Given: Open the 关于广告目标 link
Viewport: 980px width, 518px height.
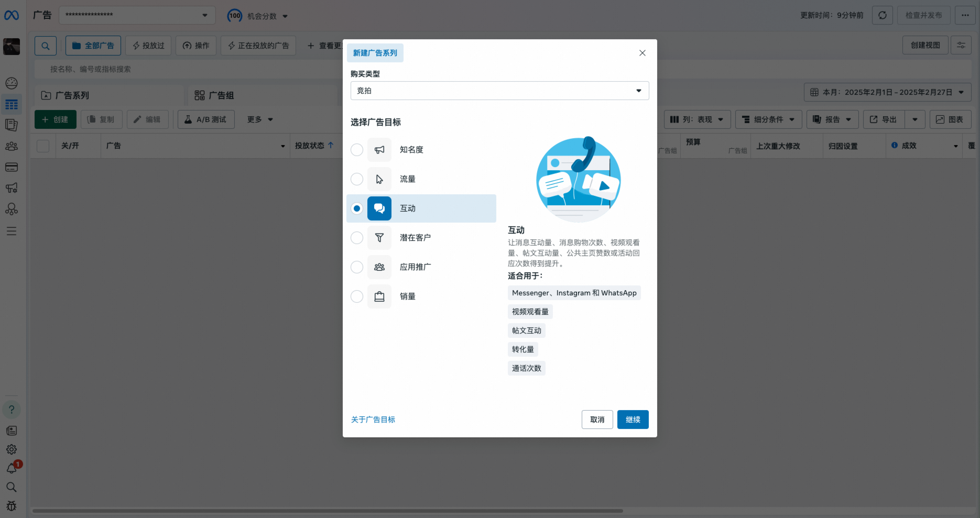Looking at the screenshot, I should 373,420.
